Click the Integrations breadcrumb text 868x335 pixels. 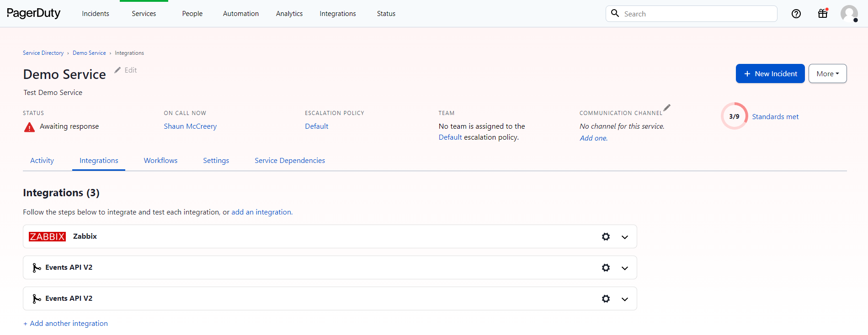[x=129, y=53]
